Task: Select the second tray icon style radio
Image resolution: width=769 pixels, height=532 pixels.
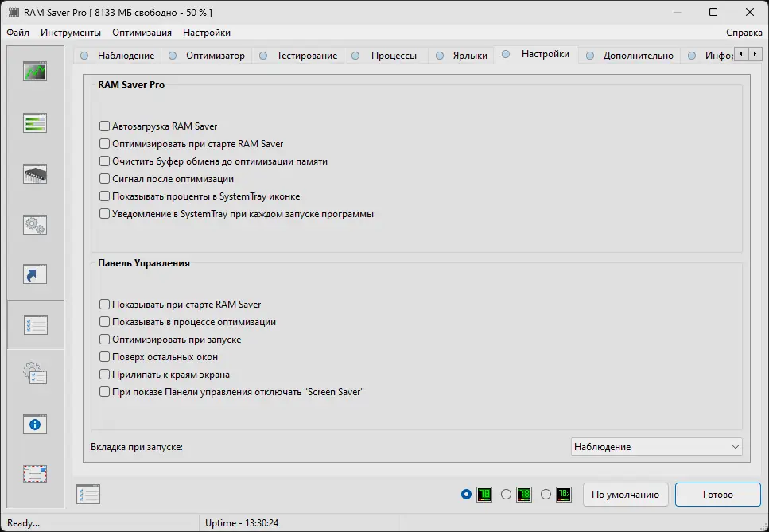Action: click(x=506, y=495)
